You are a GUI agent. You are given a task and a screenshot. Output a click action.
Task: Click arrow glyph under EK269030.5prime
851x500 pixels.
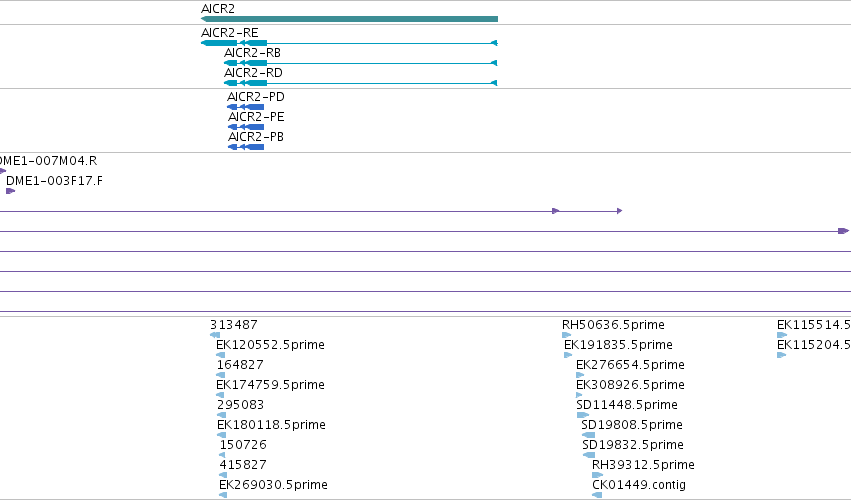(223, 495)
